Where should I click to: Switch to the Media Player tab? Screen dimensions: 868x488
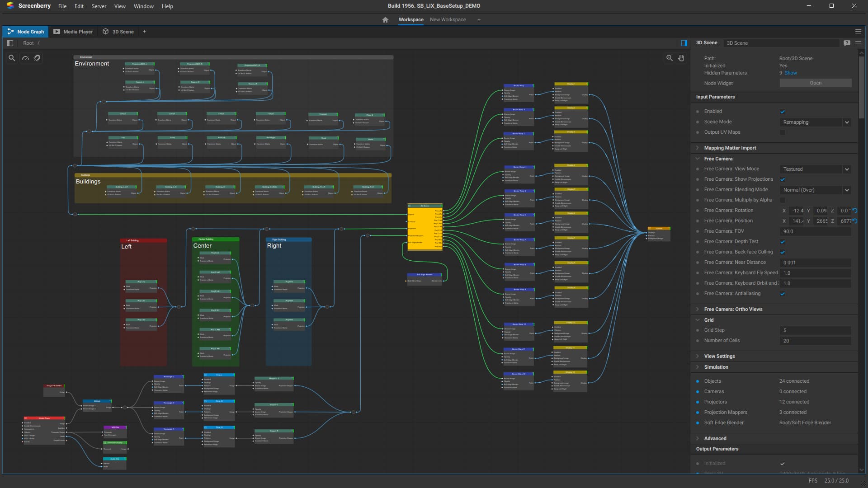pyautogui.click(x=73, y=32)
